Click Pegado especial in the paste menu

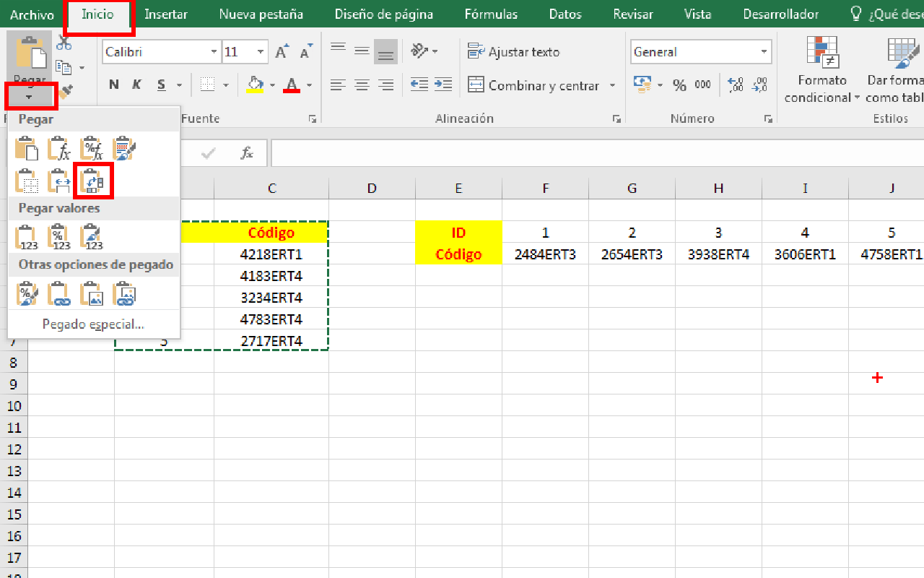click(x=93, y=324)
